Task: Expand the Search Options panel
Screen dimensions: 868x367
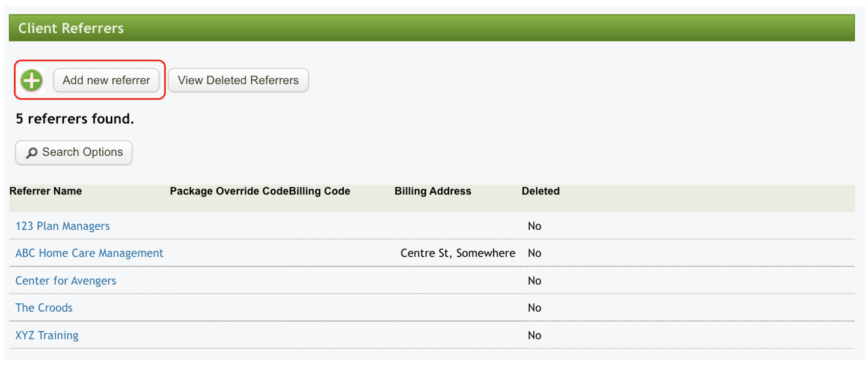Action: tap(74, 152)
